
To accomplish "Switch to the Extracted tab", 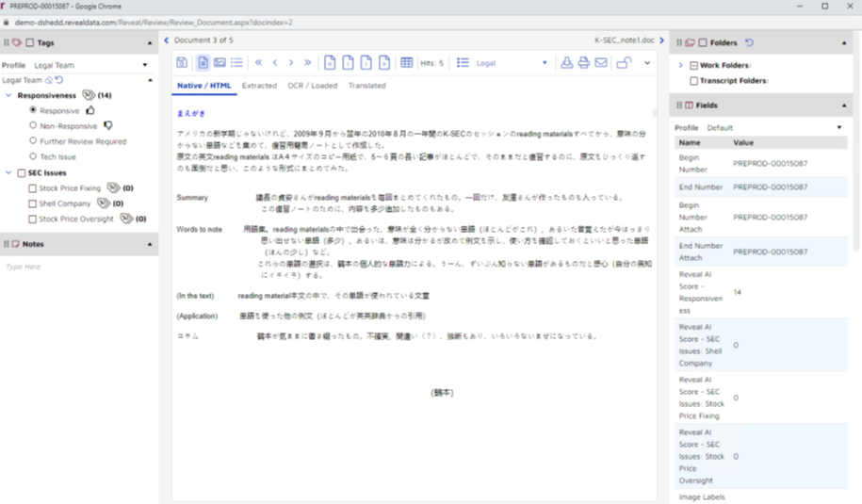I will pyautogui.click(x=259, y=86).
